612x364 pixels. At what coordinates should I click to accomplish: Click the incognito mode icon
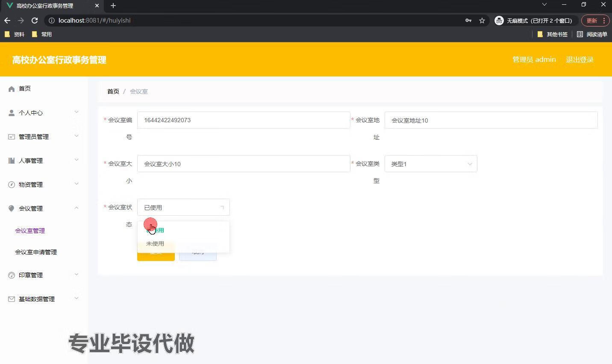click(499, 21)
